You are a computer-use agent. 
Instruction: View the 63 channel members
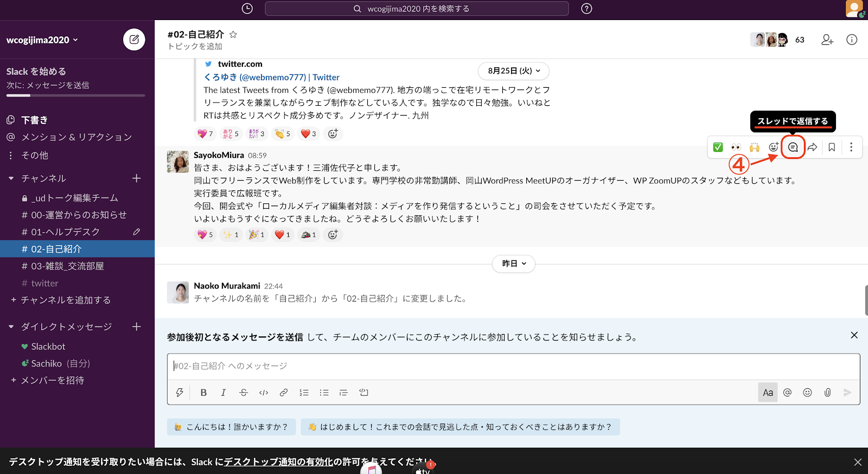point(777,40)
